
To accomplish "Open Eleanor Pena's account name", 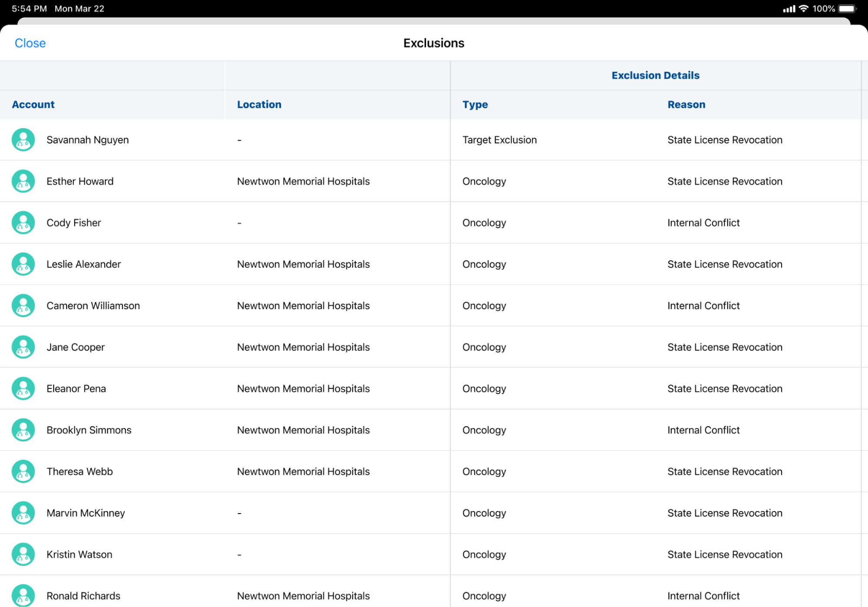I will click(x=76, y=388).
